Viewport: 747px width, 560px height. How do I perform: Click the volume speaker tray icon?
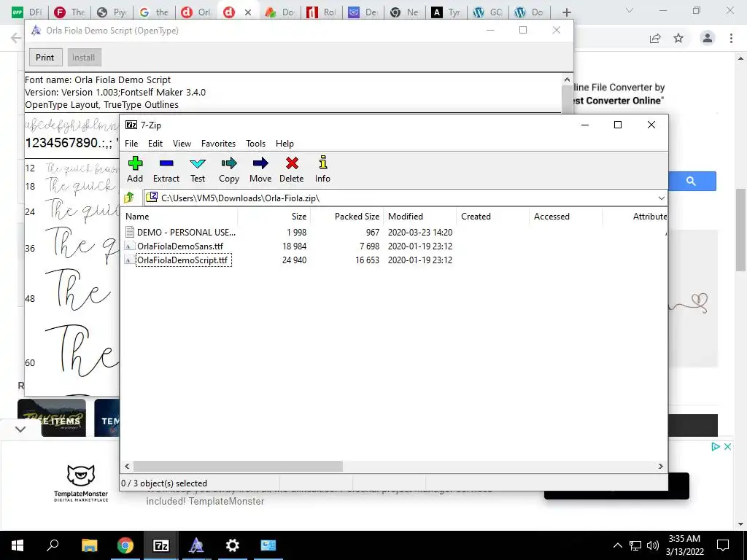point(653,545)
